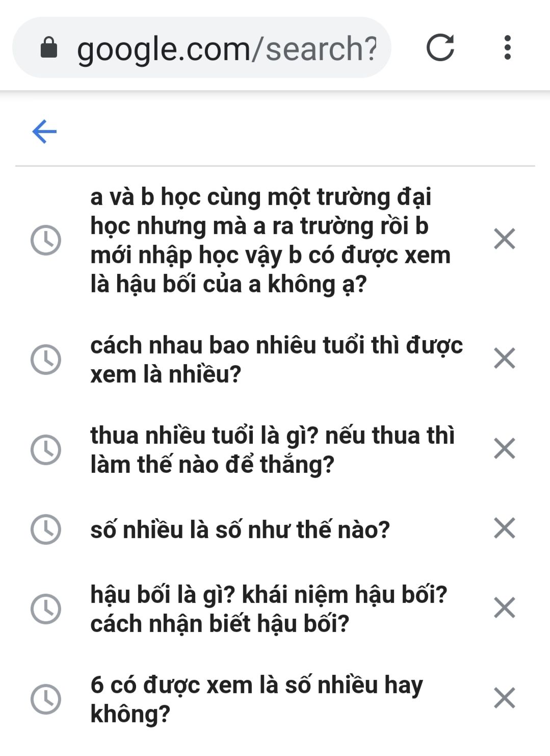This screenshot has height=756, width=550.
Task: Delete the '6 có được xem là số nhiều' entry
Action: pos(505,698)
